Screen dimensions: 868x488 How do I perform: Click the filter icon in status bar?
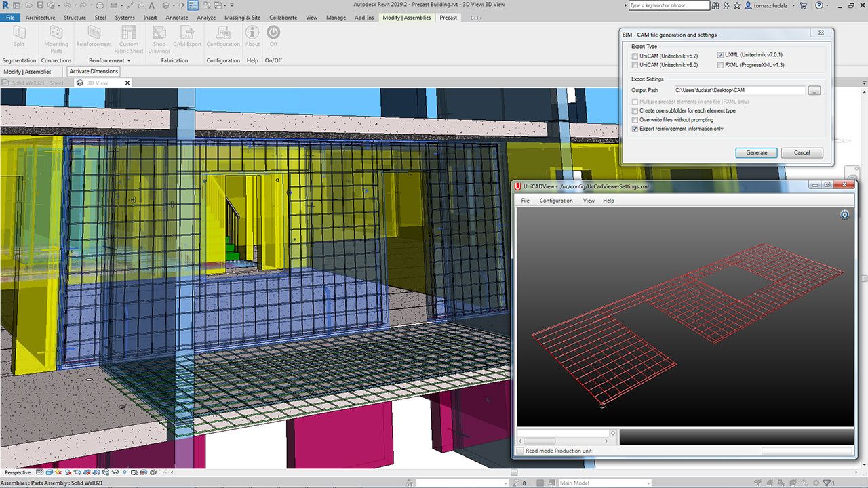click(828, 483)
